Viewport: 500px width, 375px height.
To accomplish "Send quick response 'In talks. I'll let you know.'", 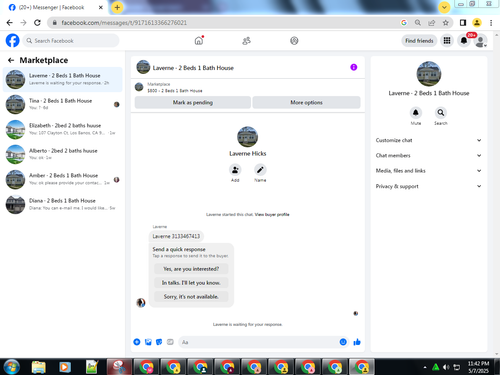I will pos(191,283).
